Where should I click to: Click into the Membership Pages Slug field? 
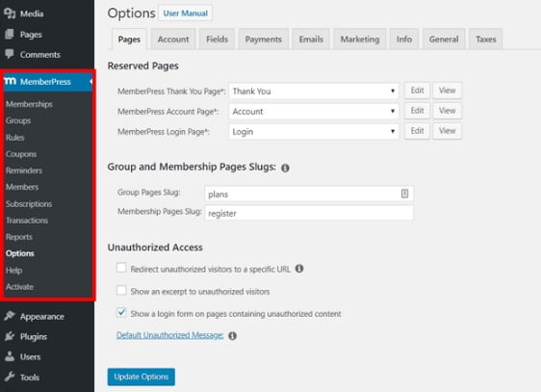coord(309,213)
